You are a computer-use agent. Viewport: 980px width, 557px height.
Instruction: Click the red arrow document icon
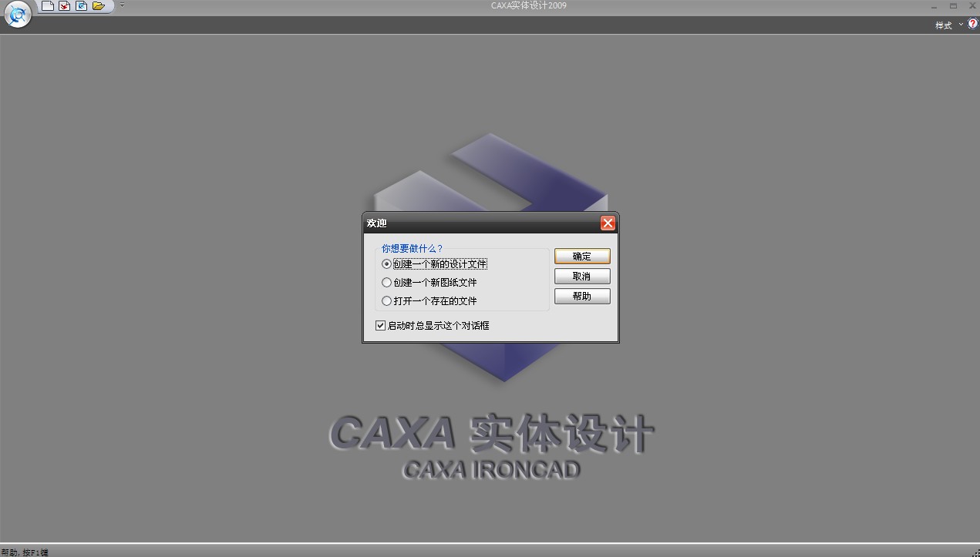[65, 6]
